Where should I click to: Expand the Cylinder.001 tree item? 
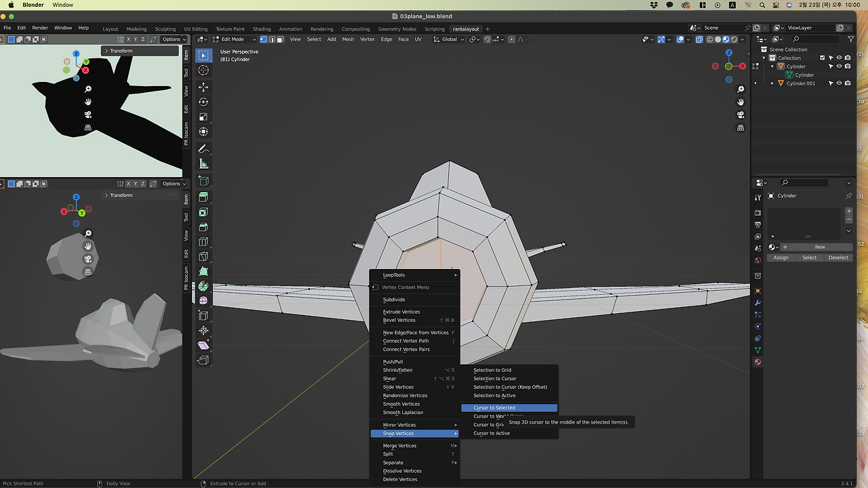tap(772, 83)
